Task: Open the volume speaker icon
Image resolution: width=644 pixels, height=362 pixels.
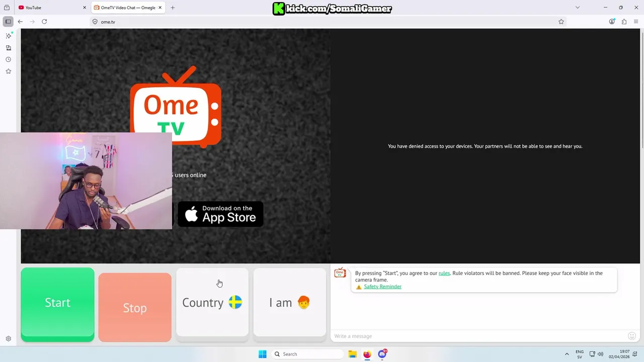Action: tap(600, 354)
